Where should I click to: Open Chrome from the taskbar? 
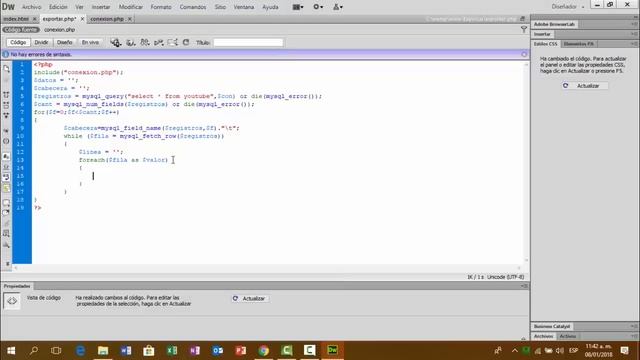pos(263,350)
